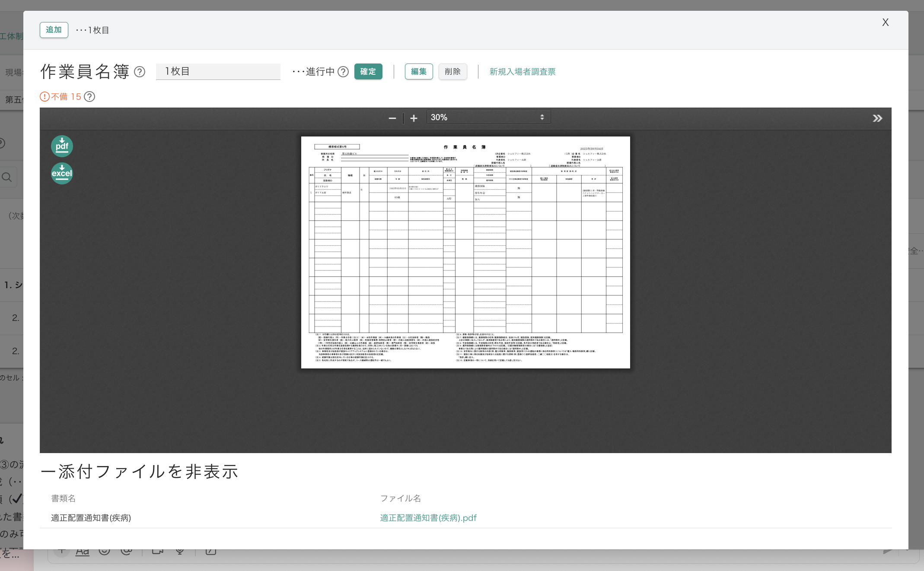Open the 新規入場者調査票 link
This screenshot has width=924, height=571.
(x=522, y=72)
